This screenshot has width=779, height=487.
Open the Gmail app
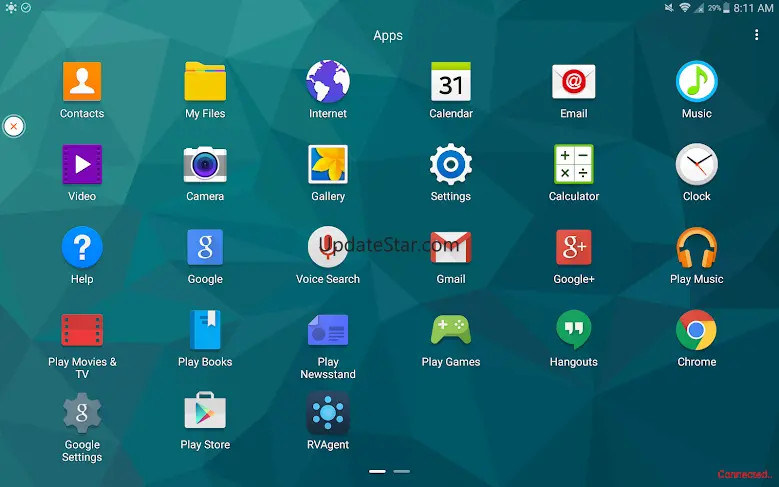[451, 247]
